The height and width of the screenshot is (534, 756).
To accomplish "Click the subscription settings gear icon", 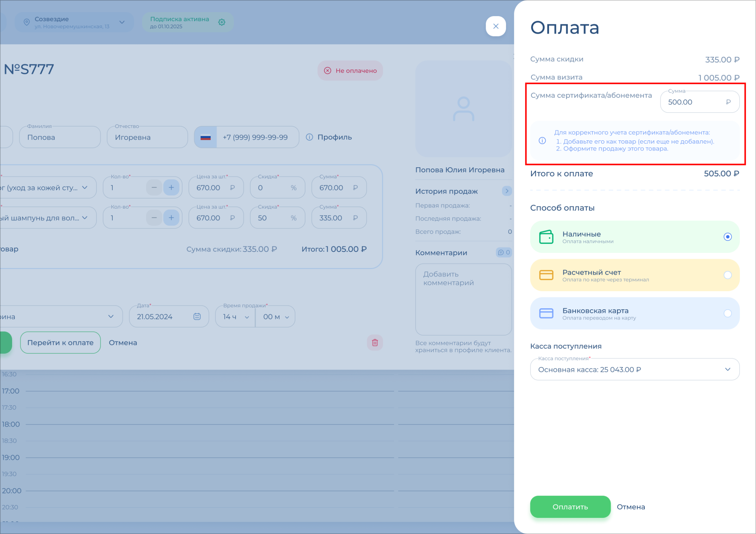I will (x=222, y=22).
